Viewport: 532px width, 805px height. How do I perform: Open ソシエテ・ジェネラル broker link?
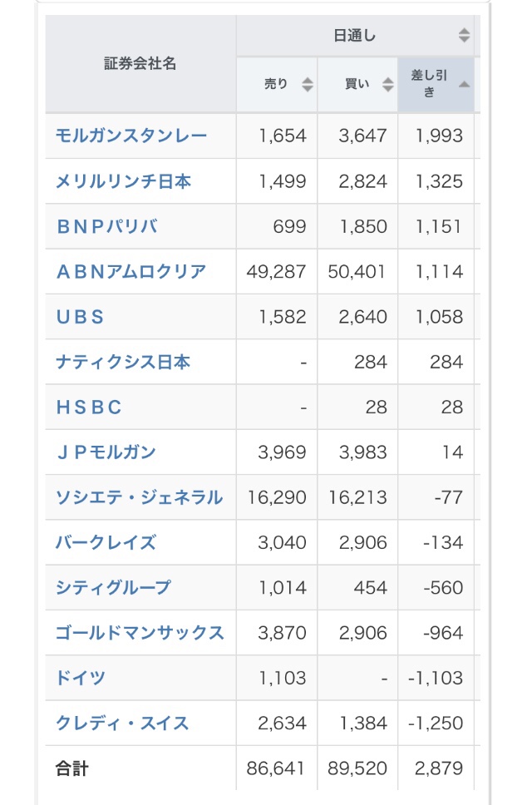tap(139, 497)
